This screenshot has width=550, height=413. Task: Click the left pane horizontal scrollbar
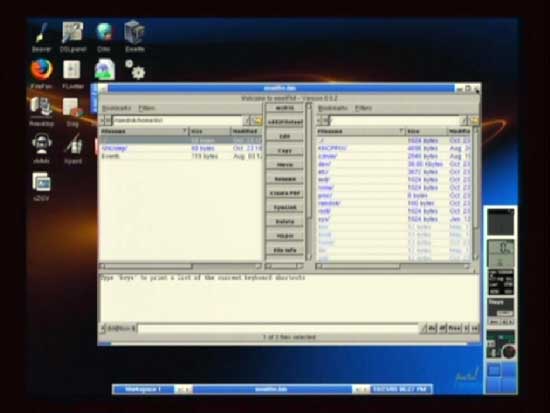[181, 266]
